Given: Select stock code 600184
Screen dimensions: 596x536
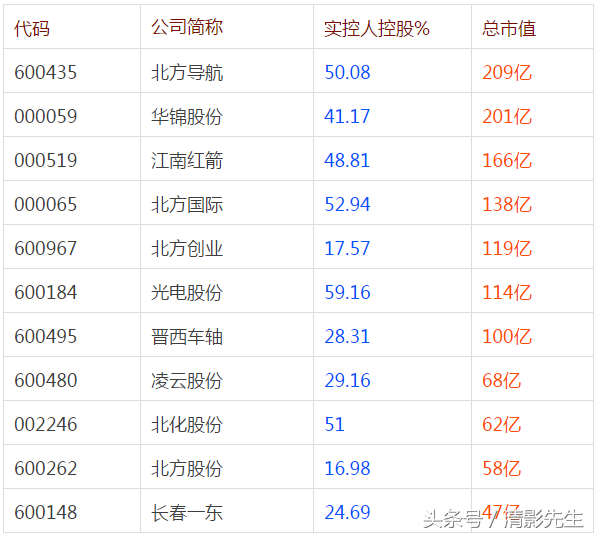Looking at the screenshot, I should (46, 292).
